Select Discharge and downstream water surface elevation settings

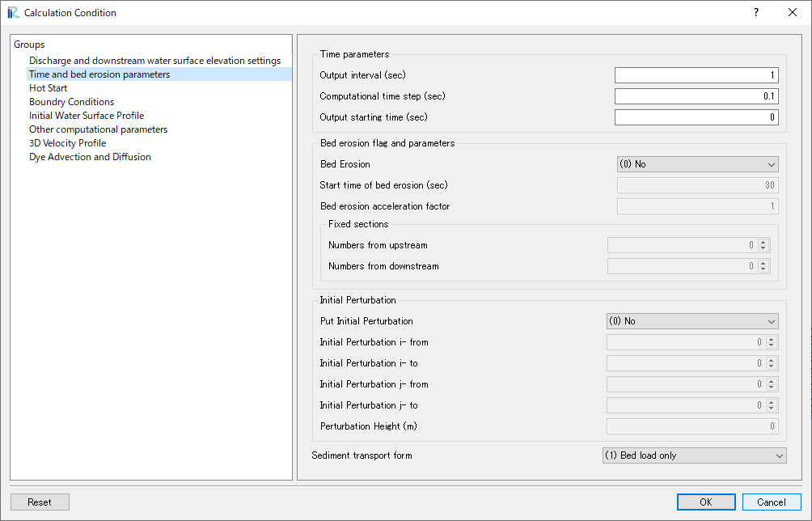154,61
